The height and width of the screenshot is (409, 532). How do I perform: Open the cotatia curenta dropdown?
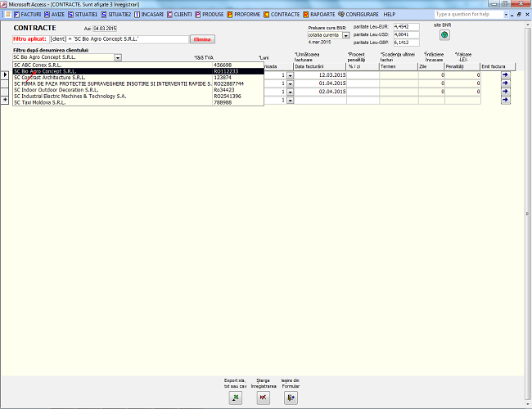click(x=345, y=35)
